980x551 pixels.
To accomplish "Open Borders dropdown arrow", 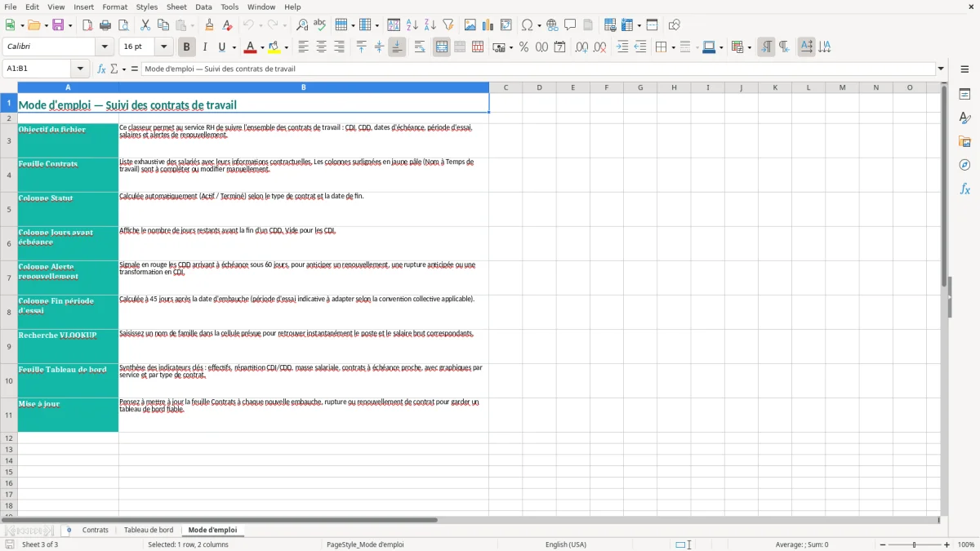I will coord(673,47).
